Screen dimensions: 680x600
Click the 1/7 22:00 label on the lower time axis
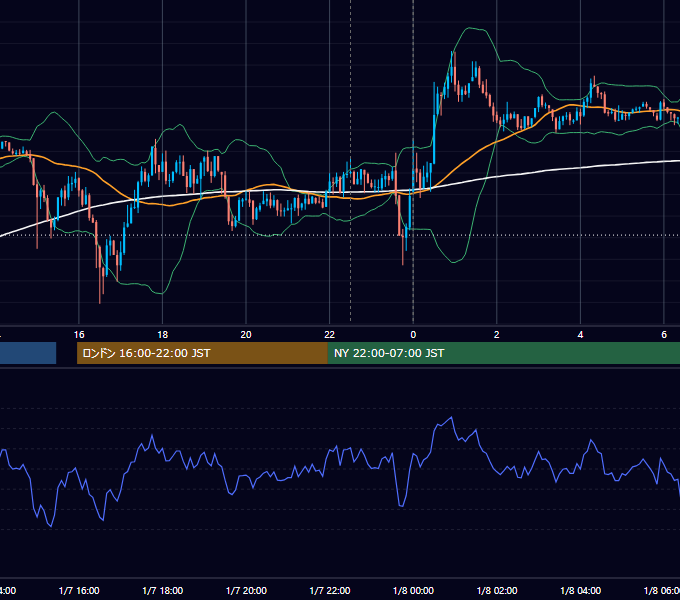coord(330,590)
